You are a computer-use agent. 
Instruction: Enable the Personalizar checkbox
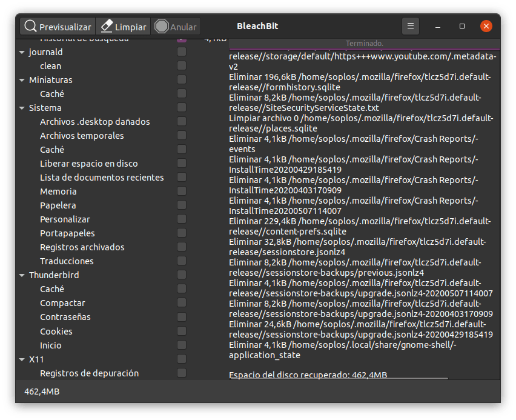tap(182, 219)
